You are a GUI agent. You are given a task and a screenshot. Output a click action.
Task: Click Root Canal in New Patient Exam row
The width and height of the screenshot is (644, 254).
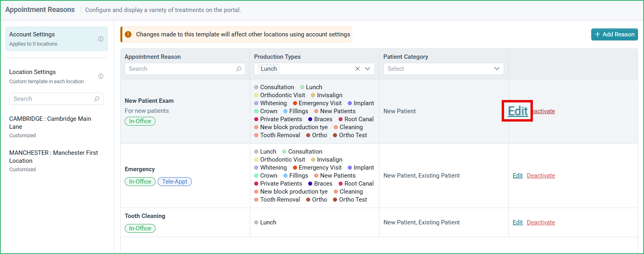tap(359, 119)
